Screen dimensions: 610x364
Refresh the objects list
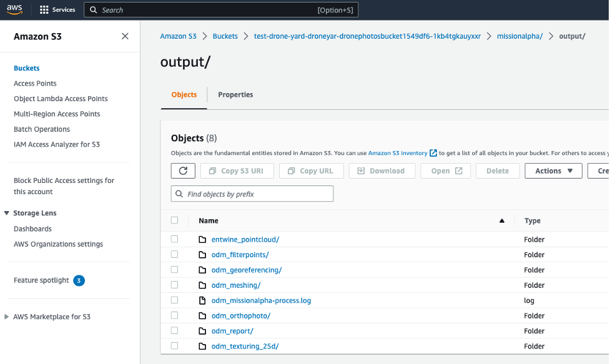(183, 170)
